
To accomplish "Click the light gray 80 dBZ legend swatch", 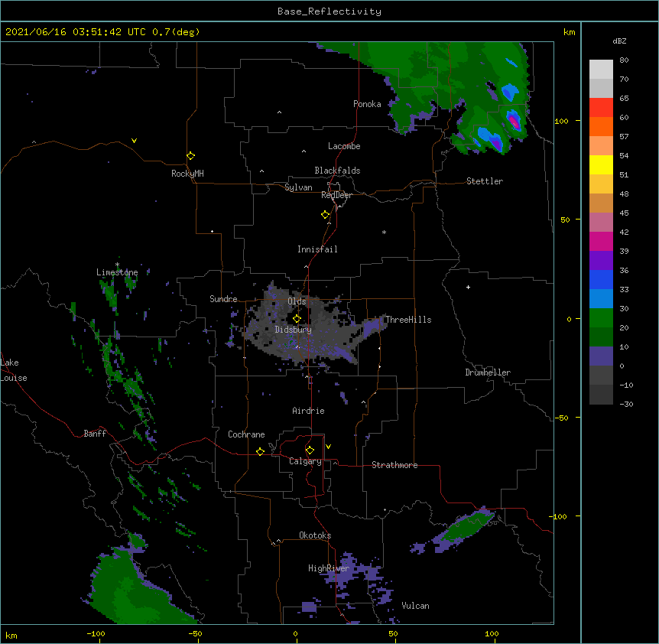I will pos(601,69).
